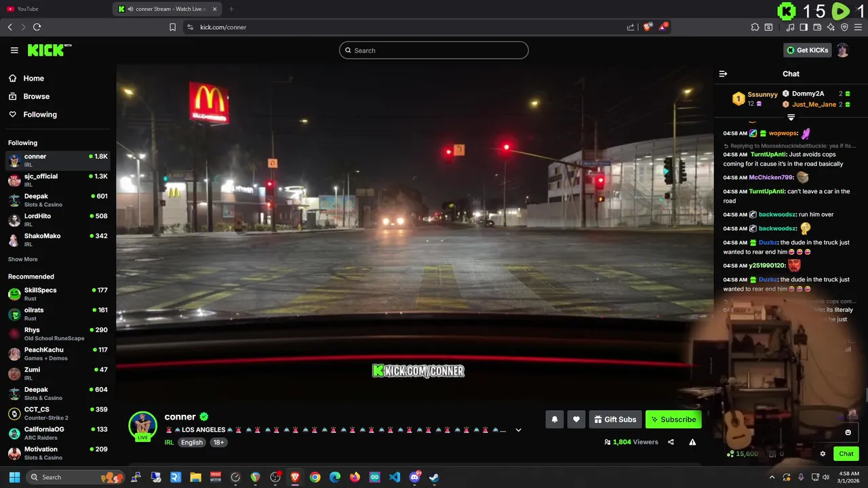Open the Brave VPN shield icon

coord(844,27)
